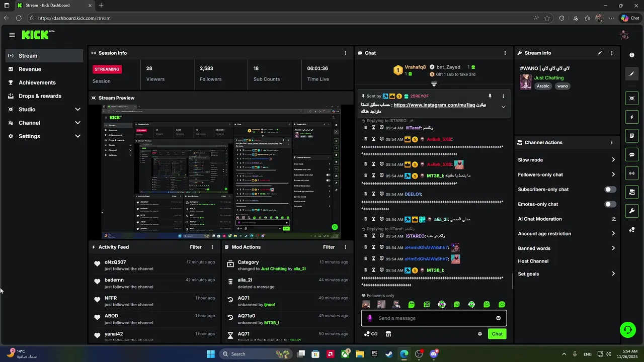Open the shop storefront icon below chat
This screenshot has width=644, height=362.
pyautogui.click(x=388, y=334)
